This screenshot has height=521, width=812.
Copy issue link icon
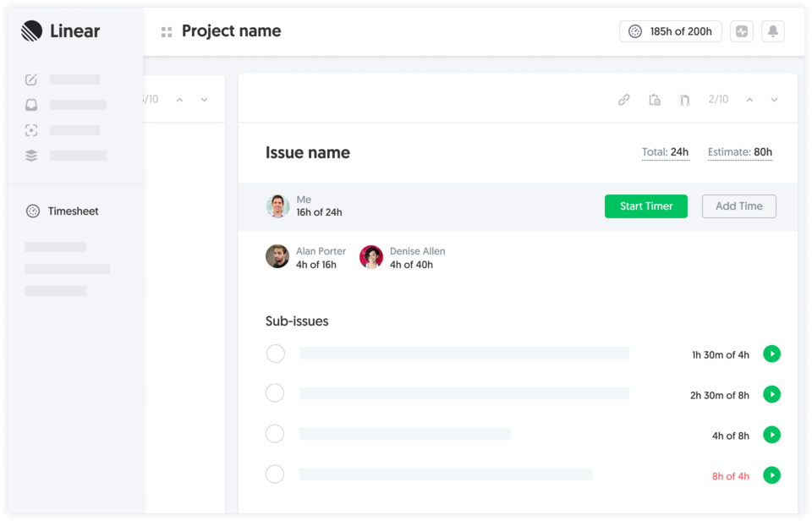[624, 100]
